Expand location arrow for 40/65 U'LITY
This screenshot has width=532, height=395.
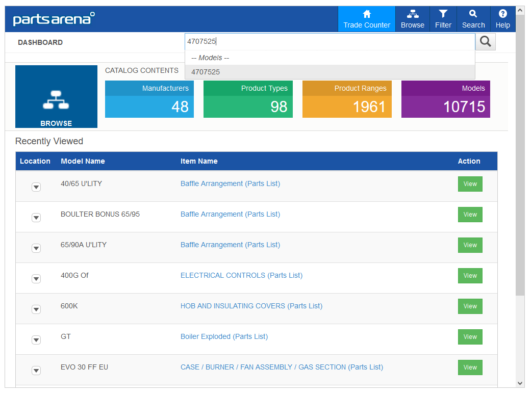36,187
